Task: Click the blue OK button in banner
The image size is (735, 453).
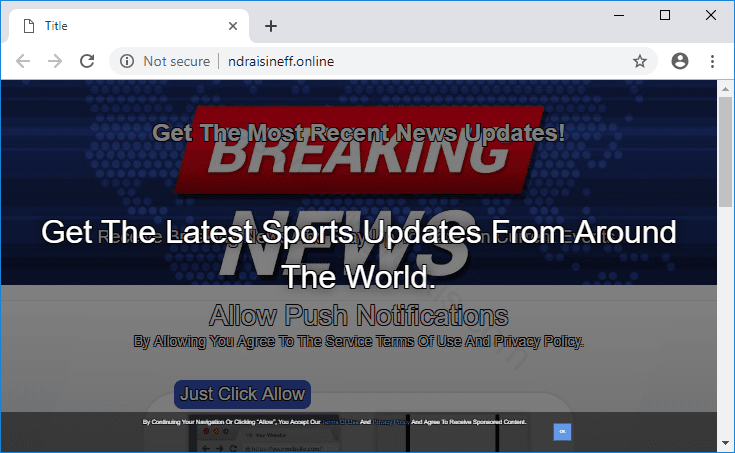Action: [562, 431]
